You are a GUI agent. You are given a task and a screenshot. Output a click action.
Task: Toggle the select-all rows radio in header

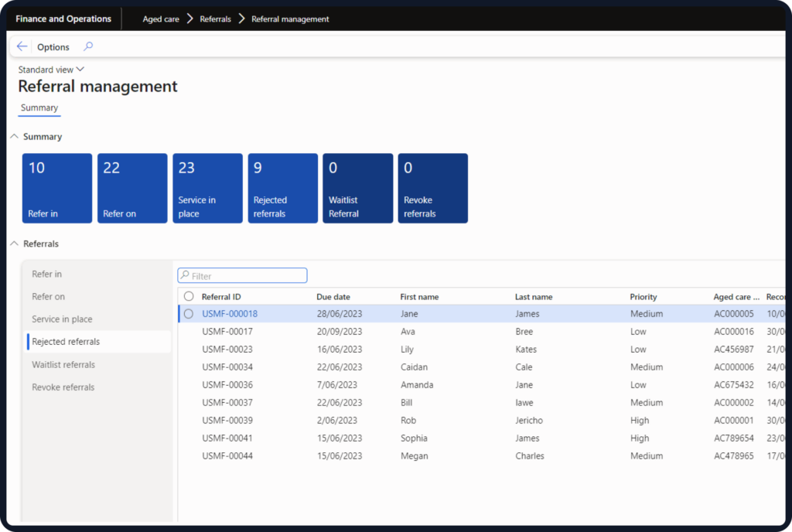pyautogui.click(x=189, y=296)
